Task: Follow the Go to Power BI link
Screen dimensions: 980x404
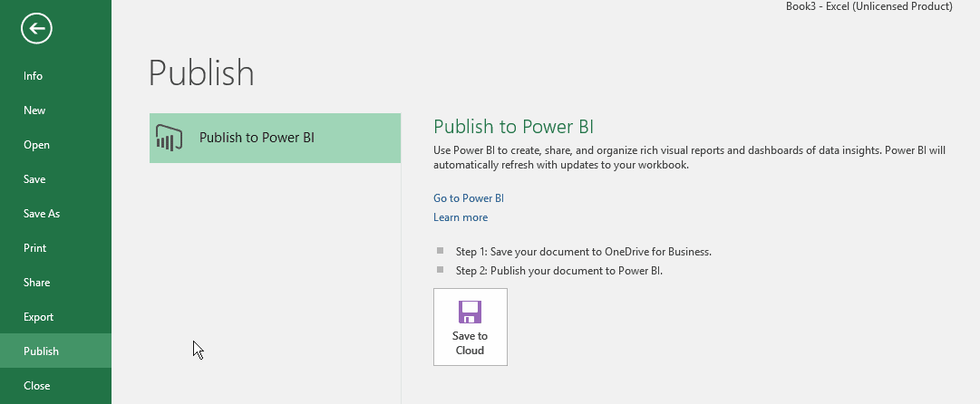Action: pyautogui.click(x=469, y=198)
